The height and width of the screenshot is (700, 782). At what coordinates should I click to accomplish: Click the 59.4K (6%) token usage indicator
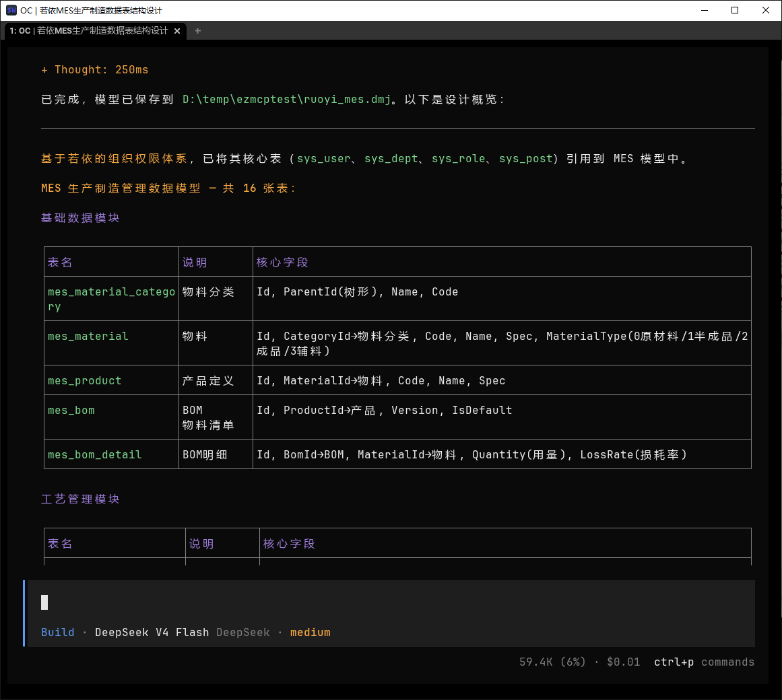coord(552,662)
